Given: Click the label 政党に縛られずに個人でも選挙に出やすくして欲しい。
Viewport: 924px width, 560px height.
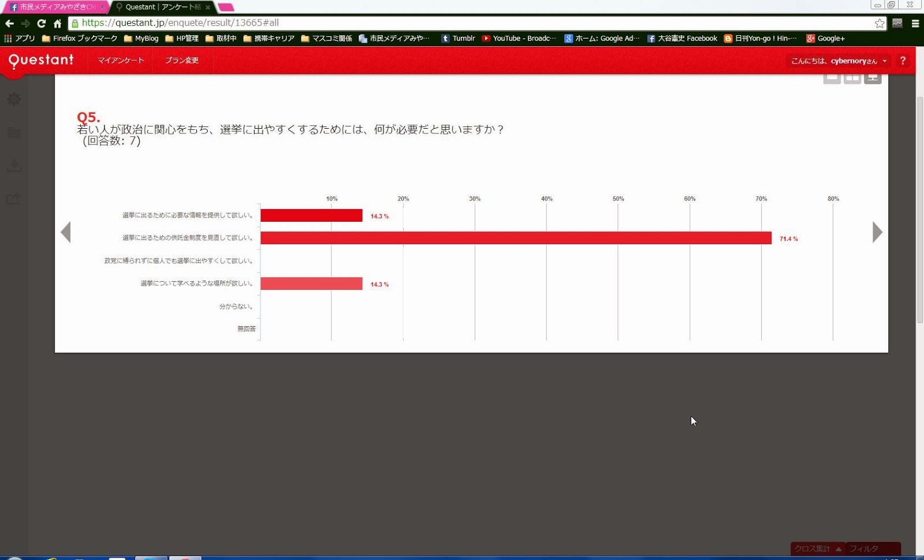Looking at the screenshot, I should tap(179, 261).
